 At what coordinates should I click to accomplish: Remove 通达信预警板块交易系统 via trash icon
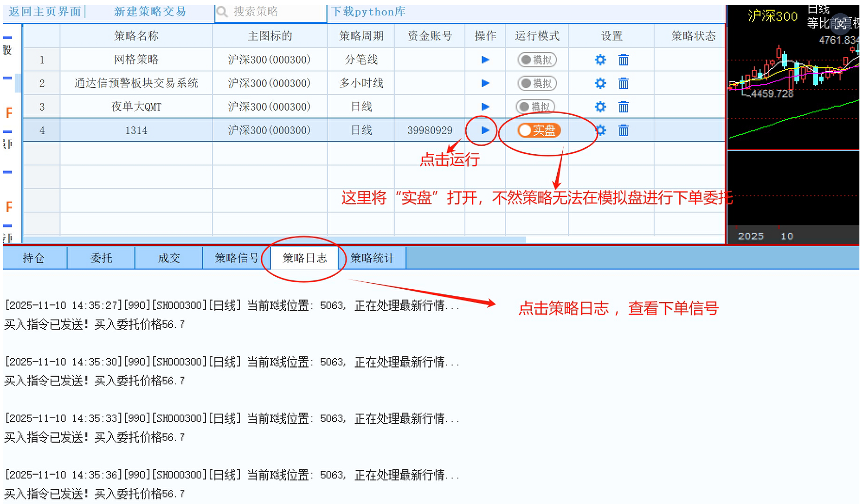click(x=623, y=83)
